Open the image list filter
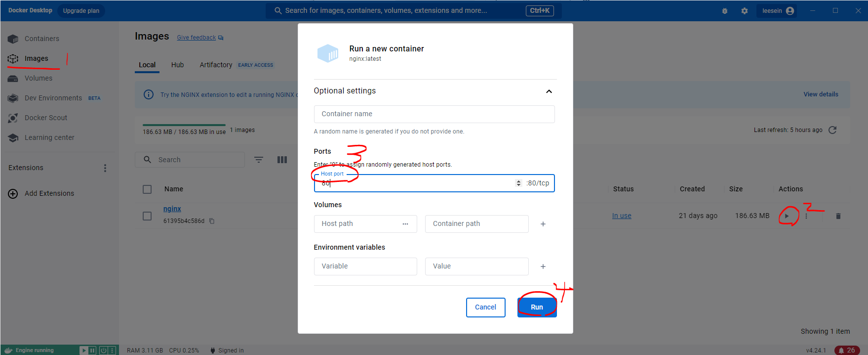Viewport: 868px width, 355px height. 259,160
